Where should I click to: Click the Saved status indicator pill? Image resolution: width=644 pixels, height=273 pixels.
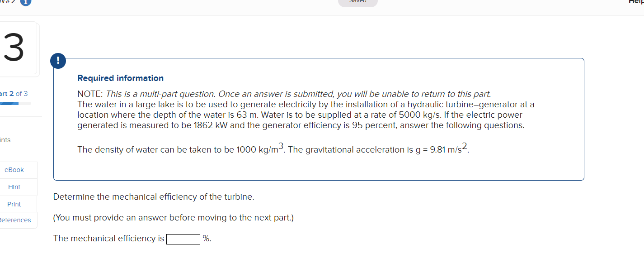click(357, 2)
